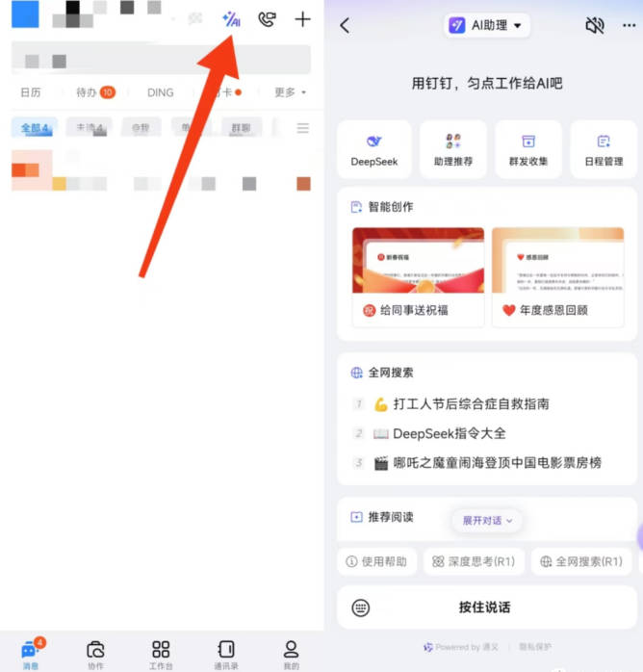Open the 通讯录 contacts bottom tab
The height and width of the screenshot is (672, 643).
pos(226,654)
